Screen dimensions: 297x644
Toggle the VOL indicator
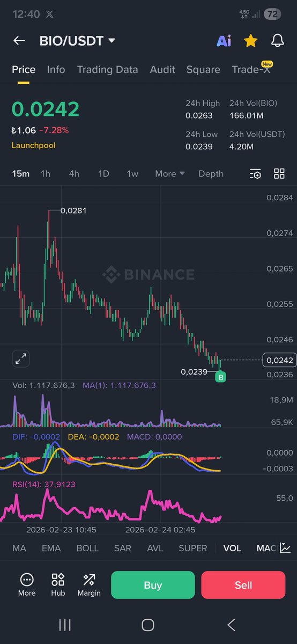[x=232, y=548]
